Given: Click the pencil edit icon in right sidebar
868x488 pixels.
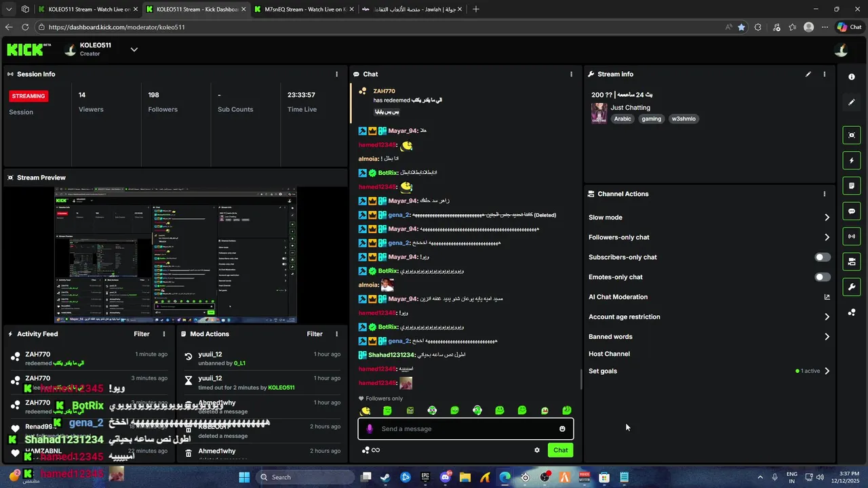Looking at the screenshot, I should 852,102.
